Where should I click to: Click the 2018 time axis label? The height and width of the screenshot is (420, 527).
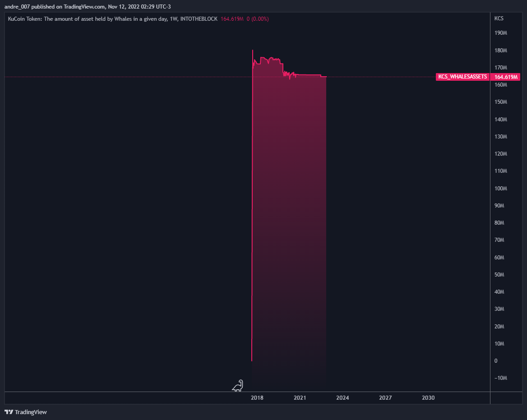[x=257, y=397]
